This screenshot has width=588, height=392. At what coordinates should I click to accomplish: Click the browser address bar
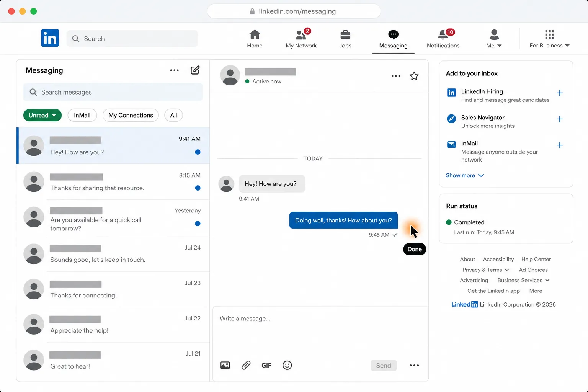(x=294, y=11)
